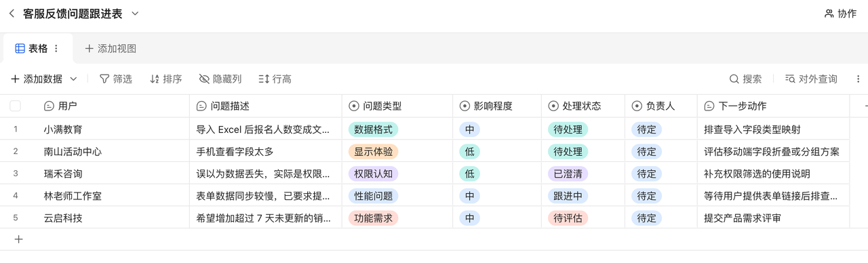
Task: Click the description cell starting 导入 Excel
Action: pos(266,129)
